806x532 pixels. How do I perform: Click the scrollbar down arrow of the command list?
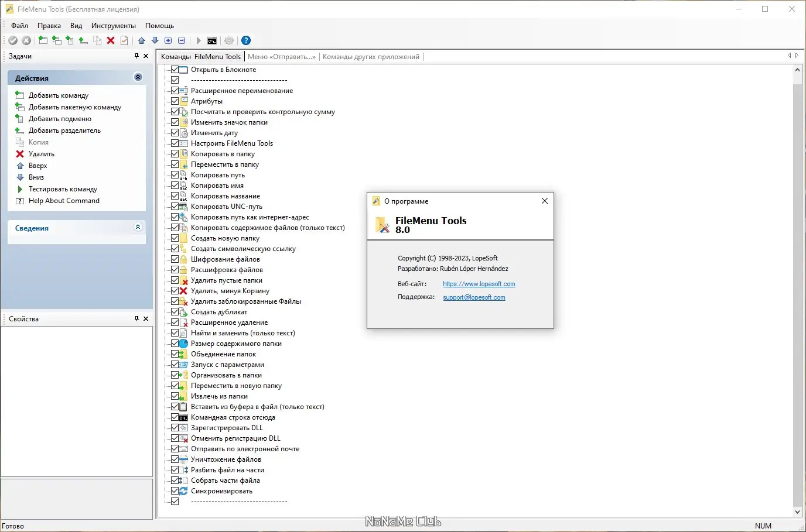(797, 512)
